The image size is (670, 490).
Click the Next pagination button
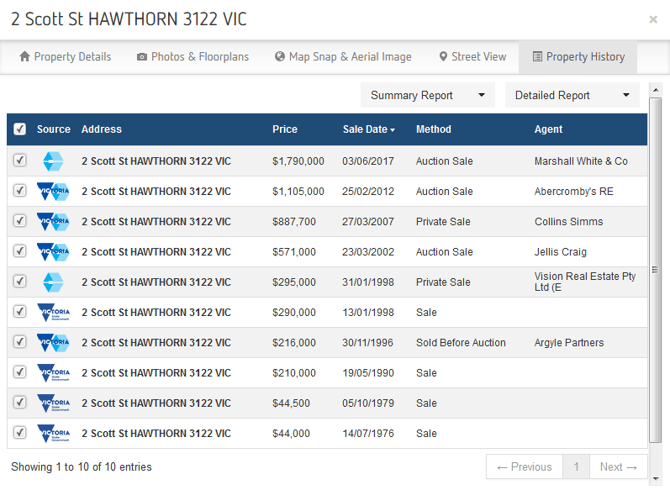point(618,467)
